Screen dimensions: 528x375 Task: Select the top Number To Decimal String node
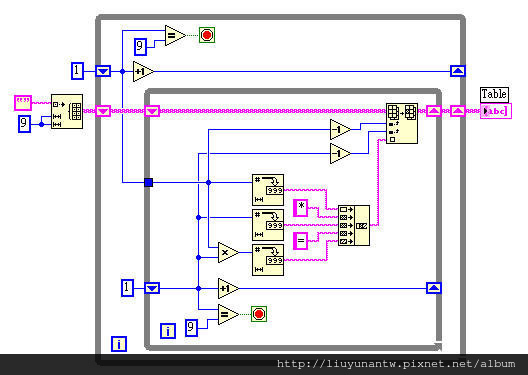click(x=268, y=190)
